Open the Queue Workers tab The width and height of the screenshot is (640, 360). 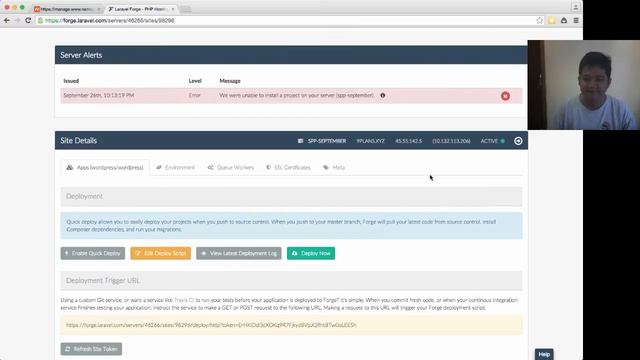tap(231, 167)
